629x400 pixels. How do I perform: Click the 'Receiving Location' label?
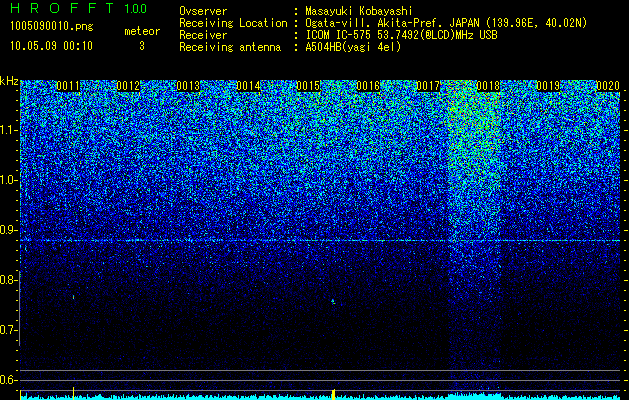click(x=233, y=23)
